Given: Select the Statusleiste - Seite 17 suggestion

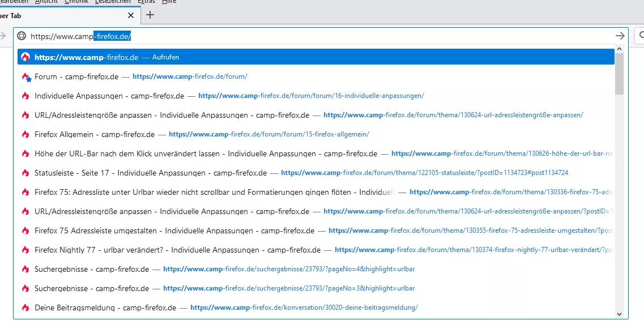Looking at the screenshot, I should coord(150,173).
